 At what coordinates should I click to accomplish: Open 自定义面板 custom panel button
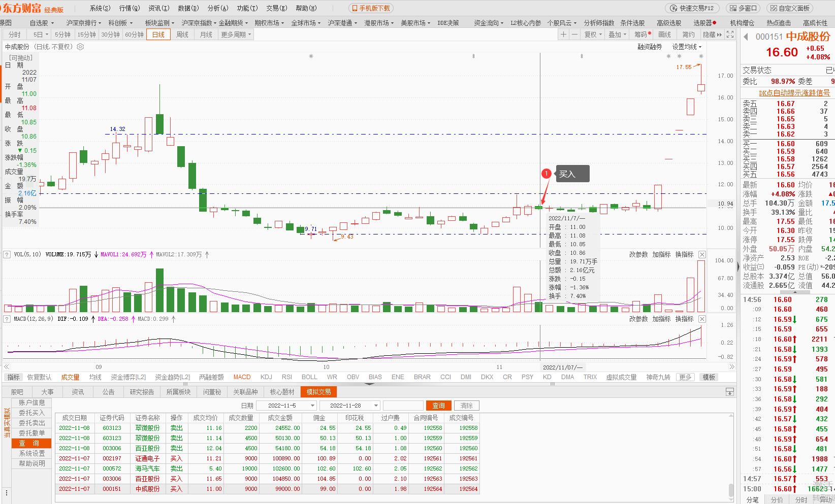(x=789, y=8)
